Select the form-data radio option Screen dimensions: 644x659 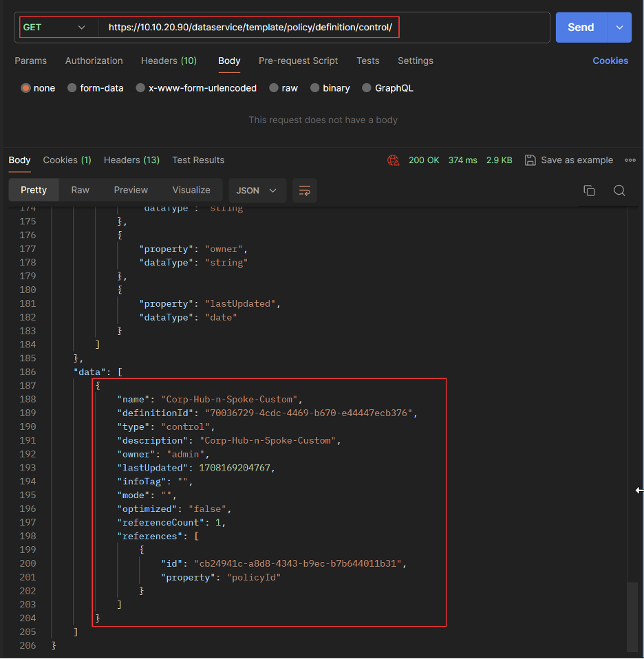point(72,88)
